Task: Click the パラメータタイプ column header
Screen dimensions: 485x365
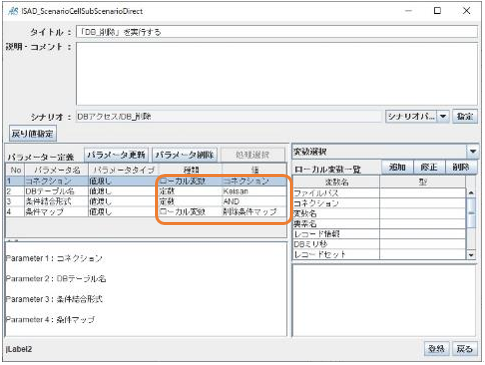Action: pos(124,170)
